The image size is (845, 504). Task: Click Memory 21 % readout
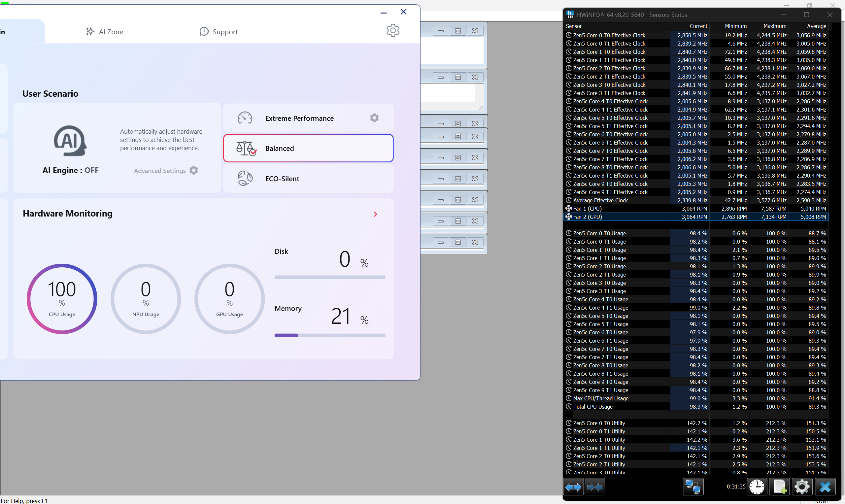click(350, 316)
